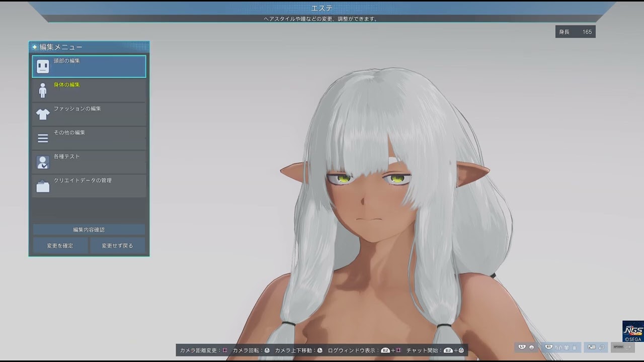Click the touchpad icon in bottom bar
Viewport: 644px width, 362px height.
click(592, 347)
